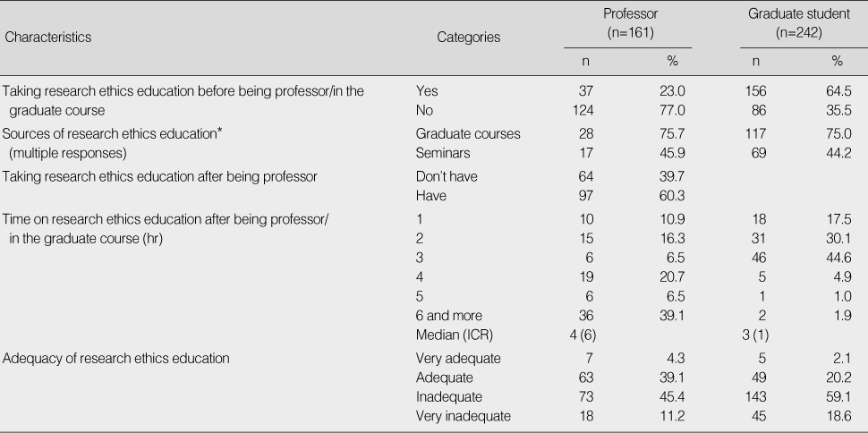Click the Categories column header
This screenshot has height=433, width=868.
pyautogui.click(x=468, y=37)
